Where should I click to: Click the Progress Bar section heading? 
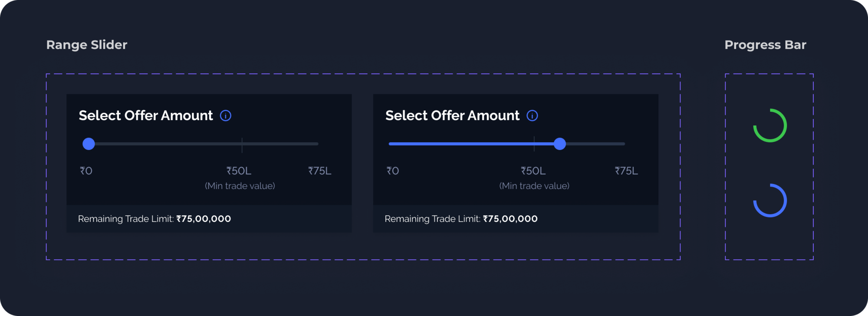766,45
